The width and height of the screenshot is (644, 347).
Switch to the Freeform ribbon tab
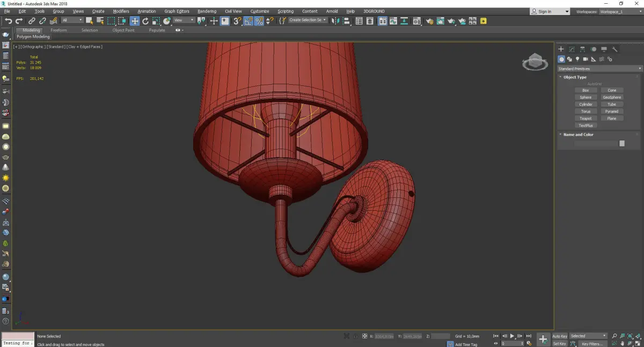[58, 31]
